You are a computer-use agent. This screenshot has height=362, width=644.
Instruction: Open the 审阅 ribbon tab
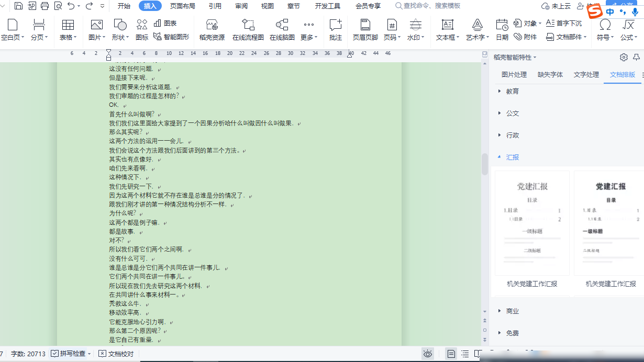[241, 6]
